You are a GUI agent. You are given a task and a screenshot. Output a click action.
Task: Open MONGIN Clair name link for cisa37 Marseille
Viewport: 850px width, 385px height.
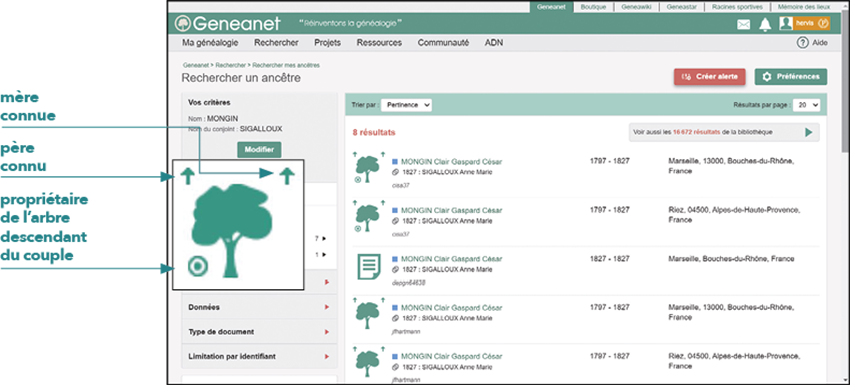[452, 162]
